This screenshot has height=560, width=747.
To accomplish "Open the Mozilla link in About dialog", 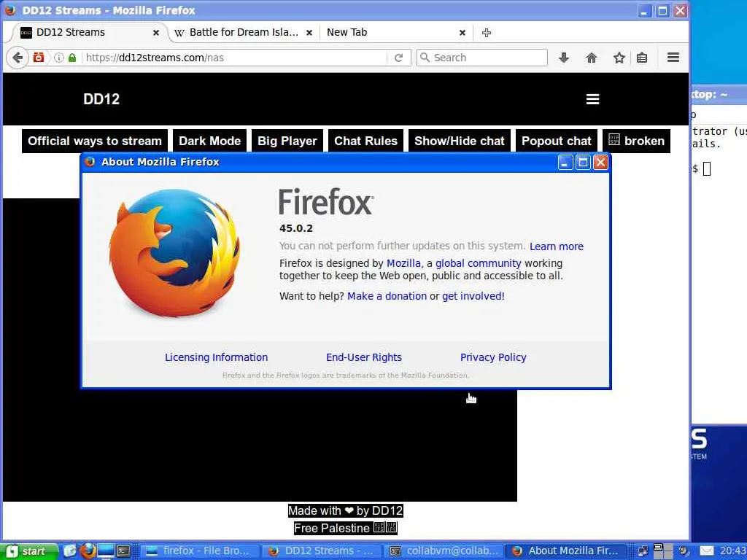I will click(x=403, y=263).
